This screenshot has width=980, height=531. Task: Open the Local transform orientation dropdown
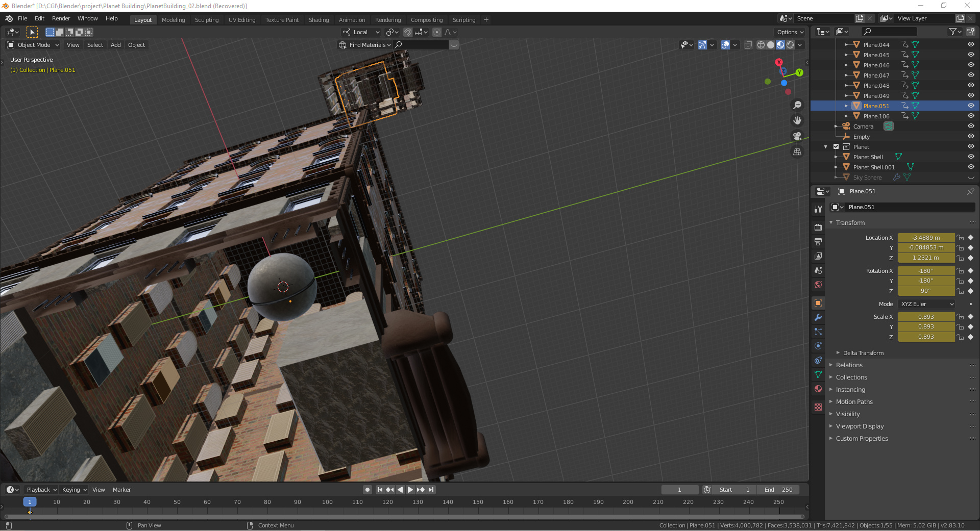click(361, 32)
